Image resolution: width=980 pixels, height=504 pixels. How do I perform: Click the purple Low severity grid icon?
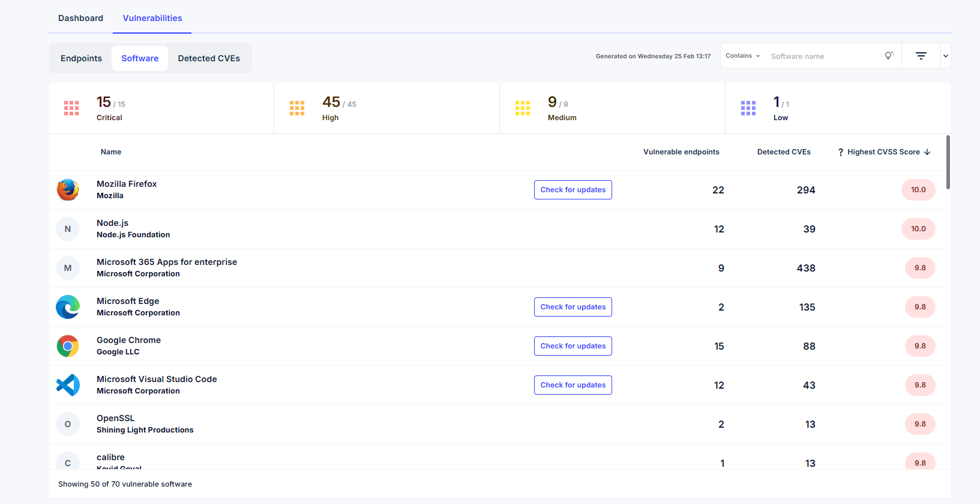748,108
